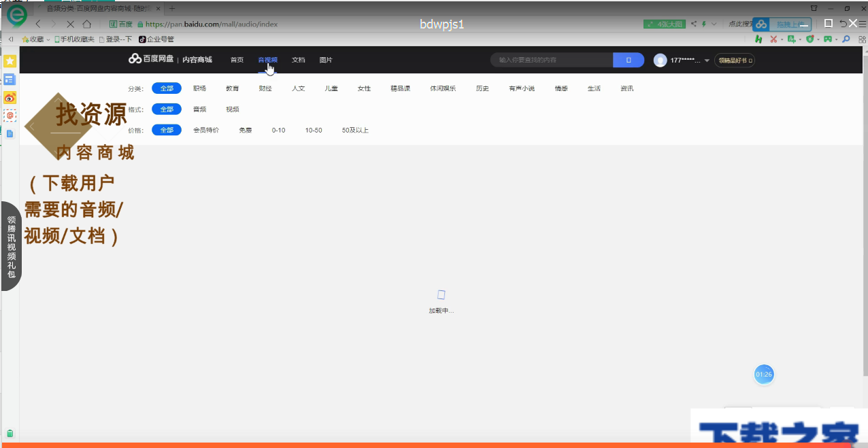
Task: Open the browser main menu icon
Action: [x=863, y=24]
